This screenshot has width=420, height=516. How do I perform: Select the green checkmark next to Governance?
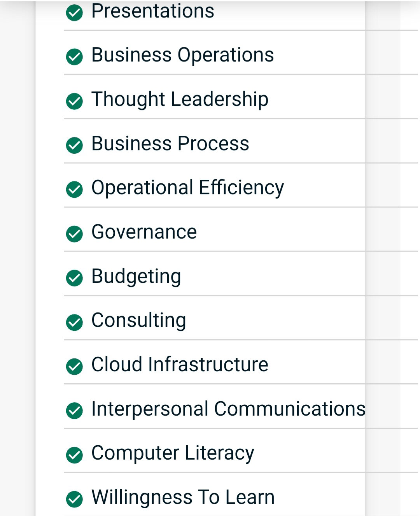[74, 234]
